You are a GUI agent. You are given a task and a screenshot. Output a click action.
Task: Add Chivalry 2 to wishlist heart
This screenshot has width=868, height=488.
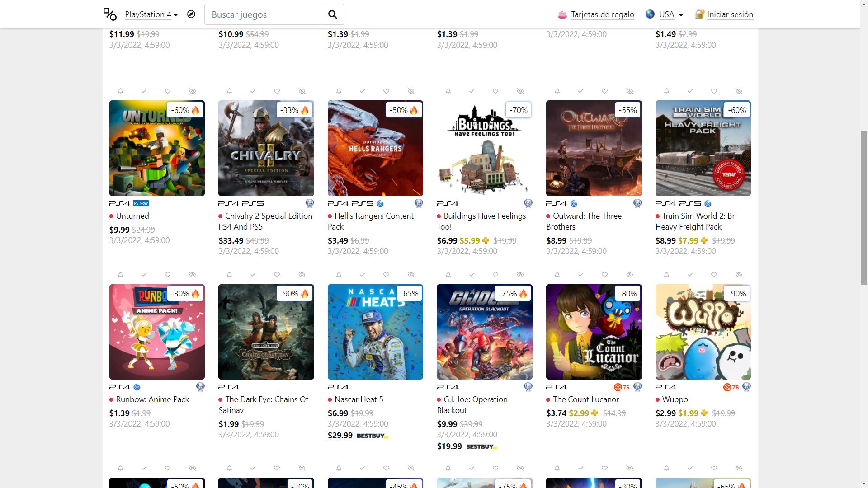(x=277, y=91)
